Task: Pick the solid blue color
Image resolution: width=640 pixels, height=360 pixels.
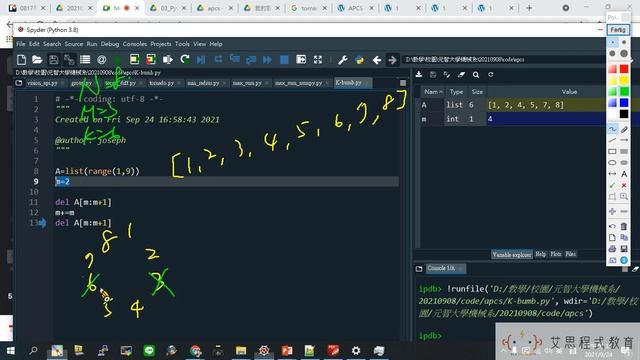Action: pyautogui.click(x=624, y=102)
